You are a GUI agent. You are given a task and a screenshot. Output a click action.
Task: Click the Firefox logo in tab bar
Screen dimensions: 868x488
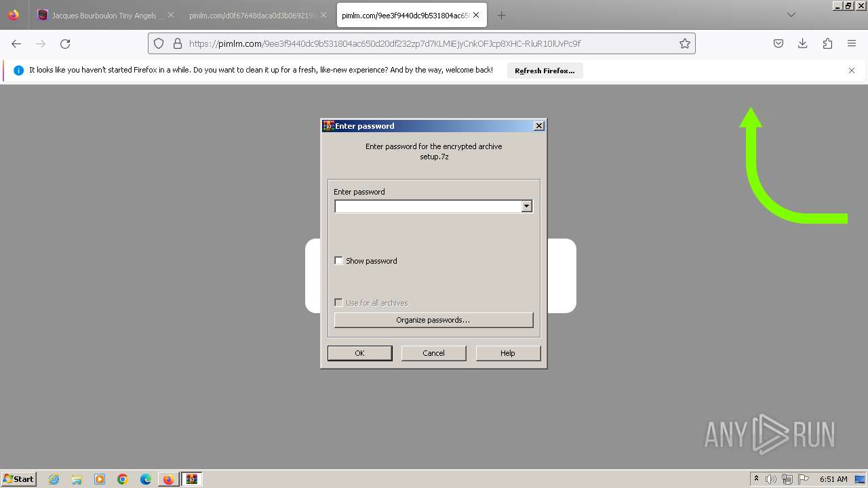pyautogui.click(x=14, y=15)
